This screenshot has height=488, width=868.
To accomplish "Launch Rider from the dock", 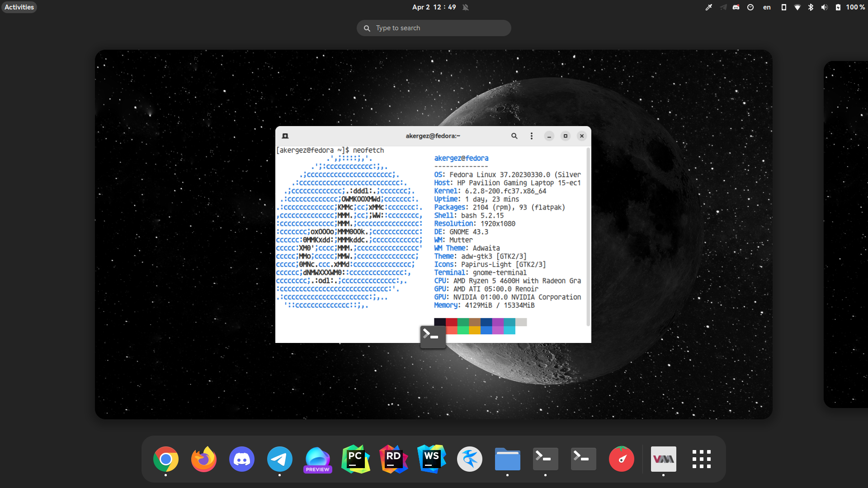I will pos(393,459).
